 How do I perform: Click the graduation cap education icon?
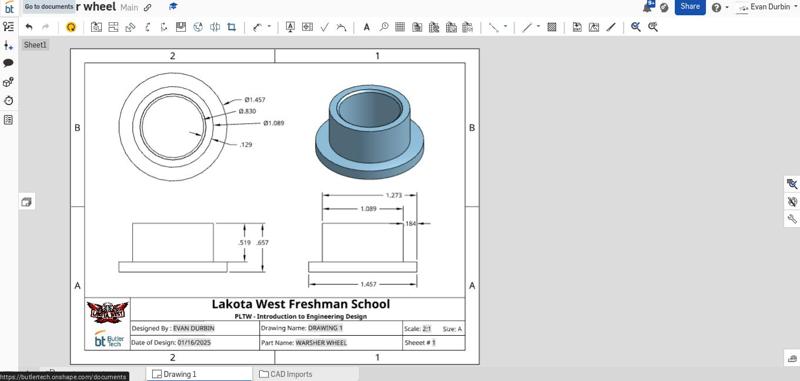[x=173, y=7]
